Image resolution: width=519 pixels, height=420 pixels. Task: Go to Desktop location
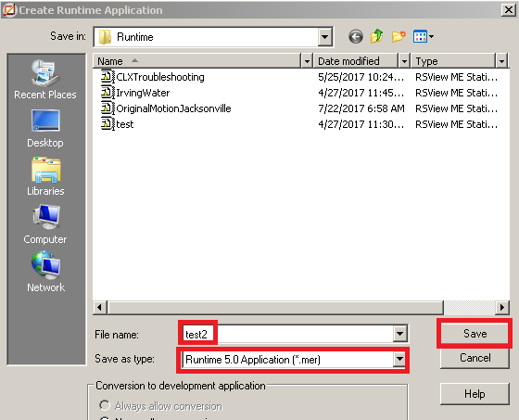45,129
